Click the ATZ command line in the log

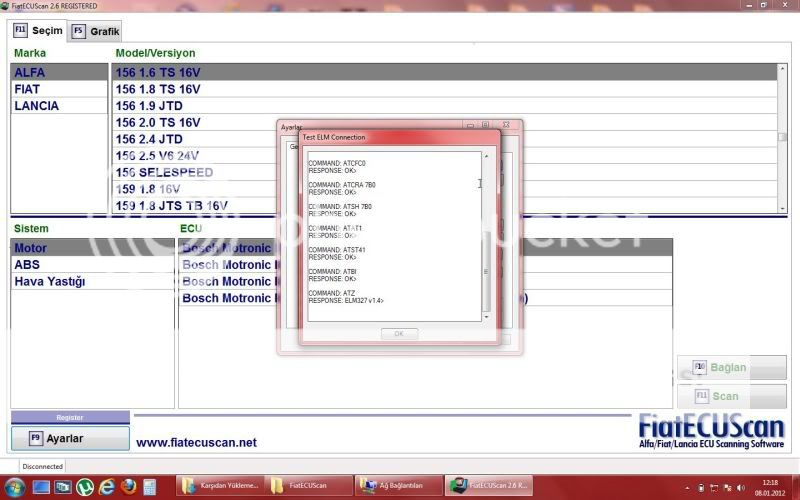pos(332,293)
